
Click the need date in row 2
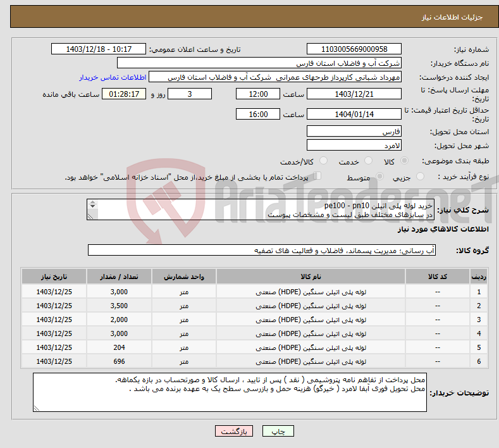pyautogui.click(x=54, y=306)
